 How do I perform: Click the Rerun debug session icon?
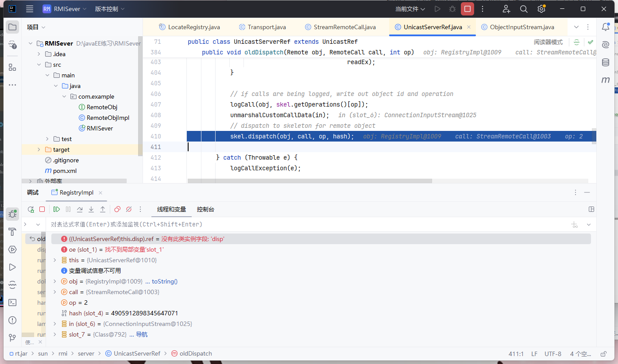pyautogui.click(x=31, y=209)
